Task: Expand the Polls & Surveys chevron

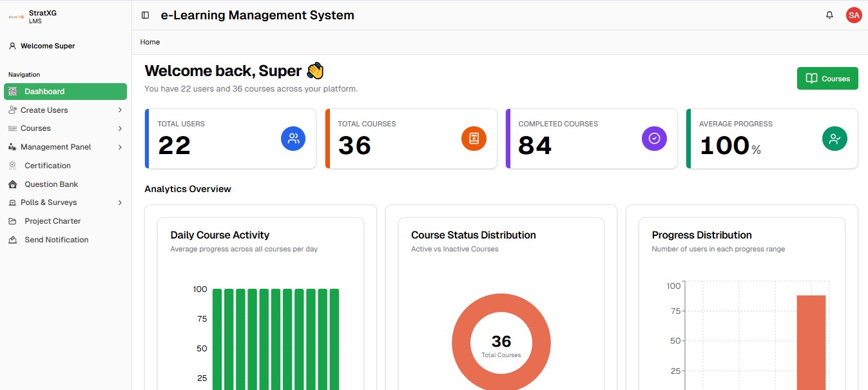Action: click(x=120, y=202)
